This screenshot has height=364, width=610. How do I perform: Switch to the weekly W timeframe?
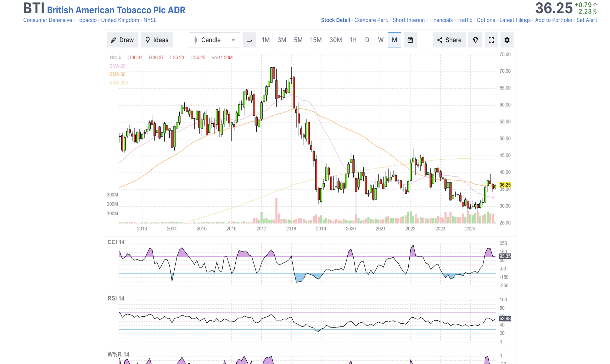(x=381, y=40)
